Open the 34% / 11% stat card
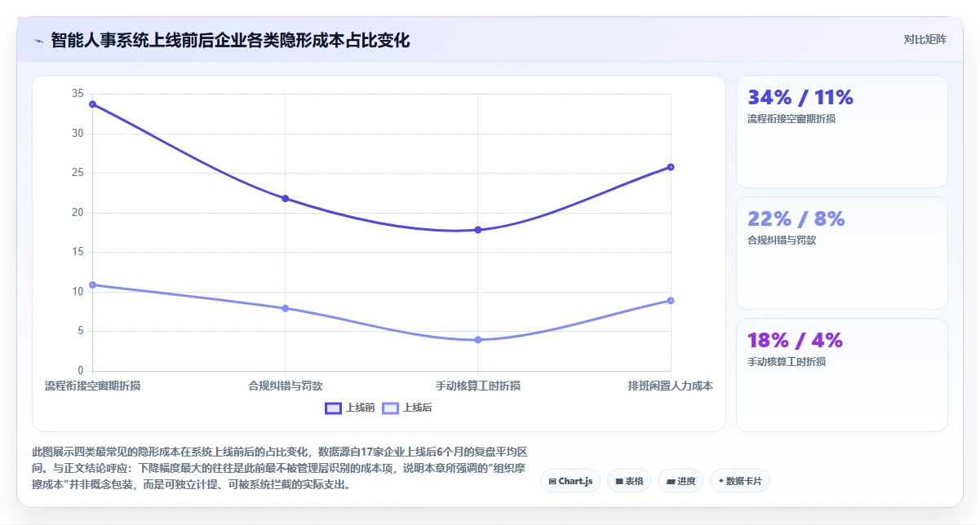 coord(842,132)
